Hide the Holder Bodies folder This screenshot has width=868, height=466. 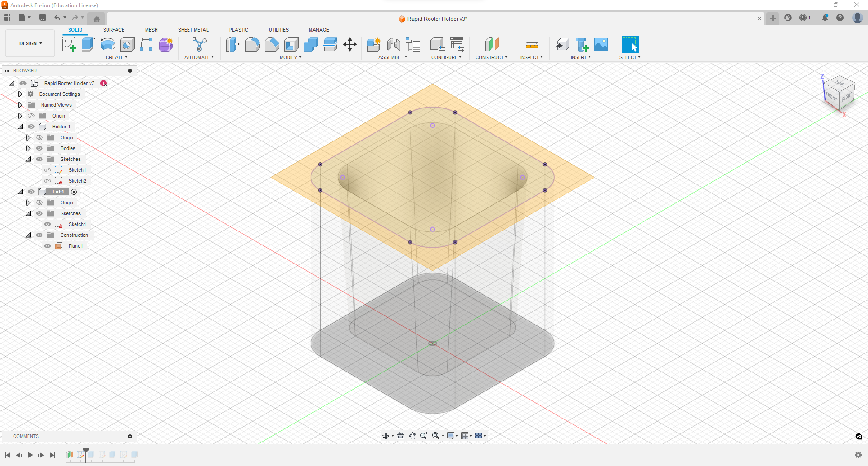39,148
